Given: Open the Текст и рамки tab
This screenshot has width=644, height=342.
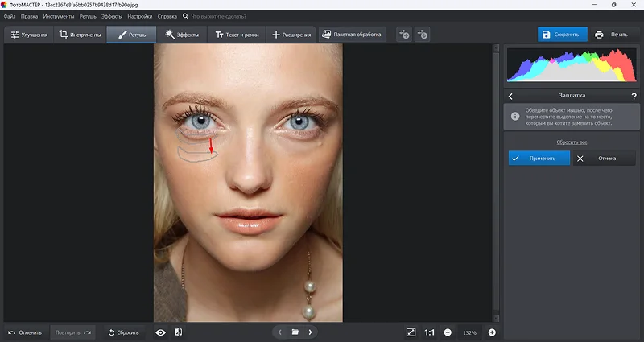Looking at the screenshot, I should pyautogui.click(x=237, y=35).
